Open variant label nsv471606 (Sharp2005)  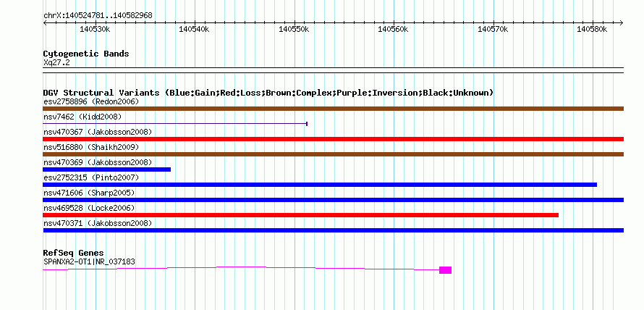[x=89, y=193]
